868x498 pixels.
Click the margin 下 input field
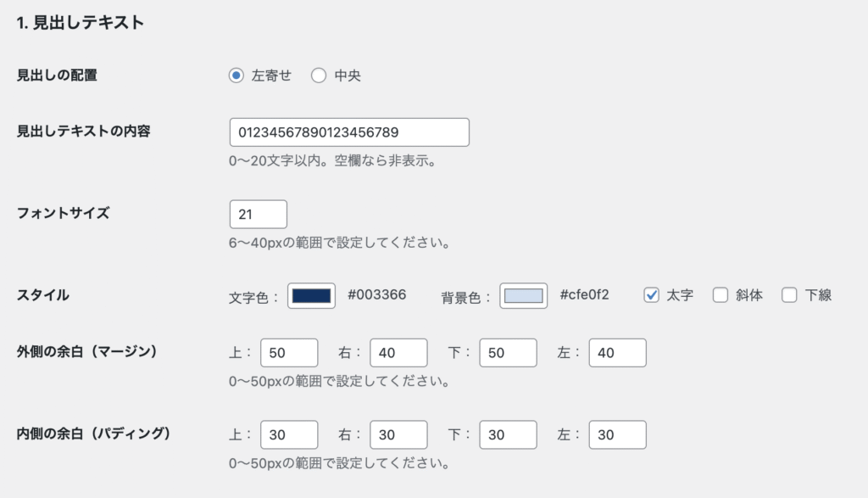pyautogui.click(x=509, y=353)
